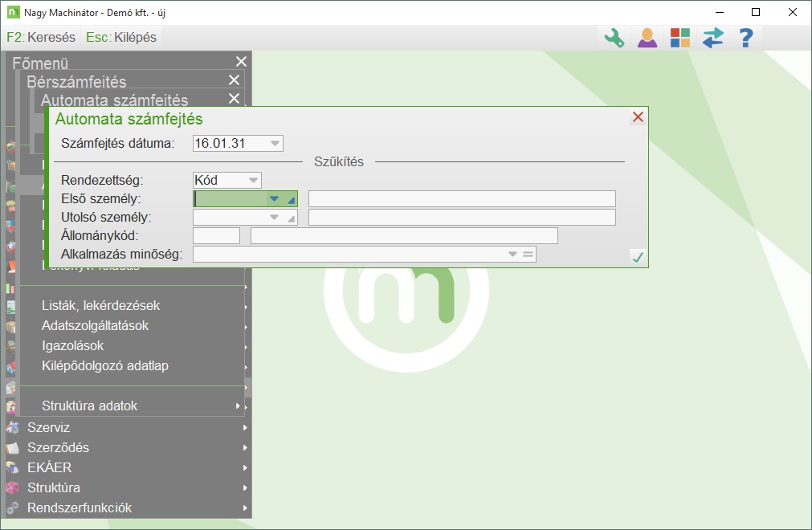Screen dimensions: 812x530
Task: Close the Bérszámfejtés submenu panel
Action: coord(234,80)
